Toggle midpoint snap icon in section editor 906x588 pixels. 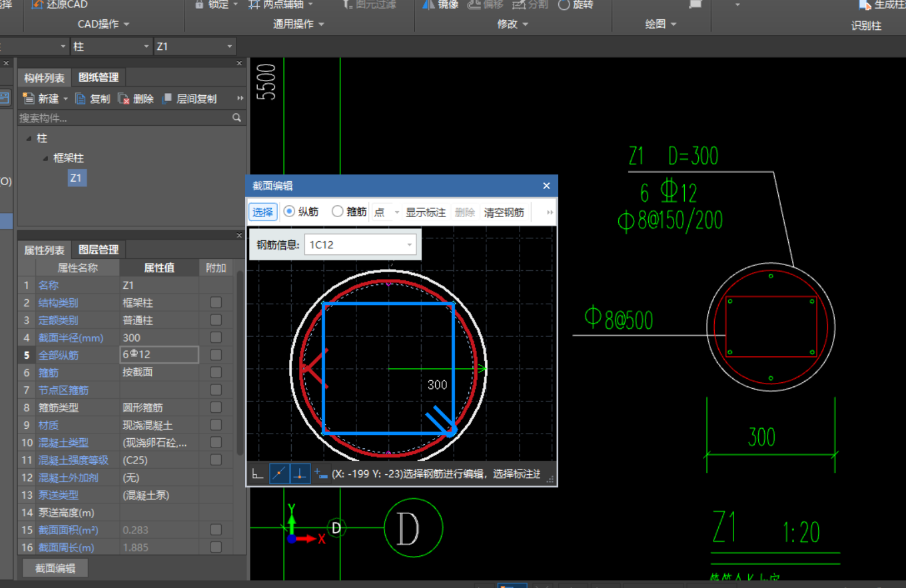click(x=279, y=473)
